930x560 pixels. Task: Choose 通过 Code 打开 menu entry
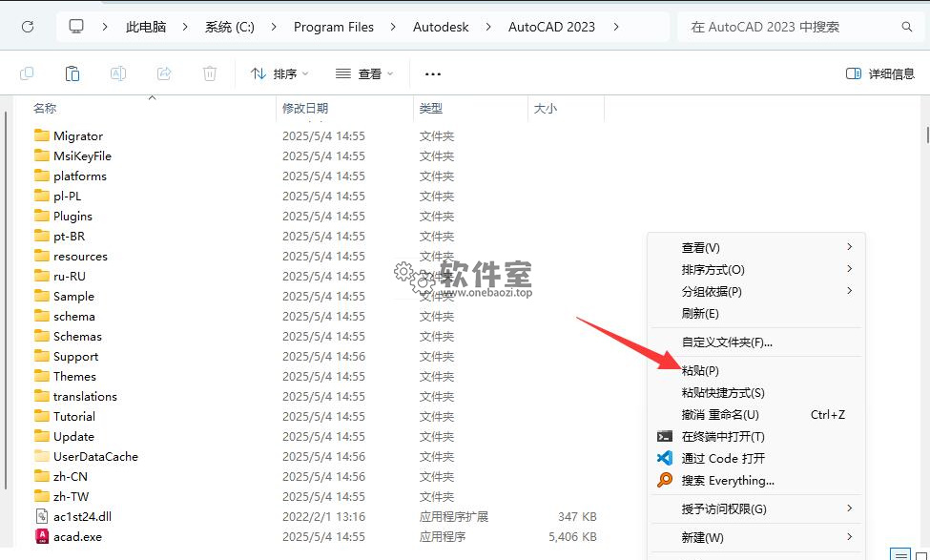tap(756, 458)
